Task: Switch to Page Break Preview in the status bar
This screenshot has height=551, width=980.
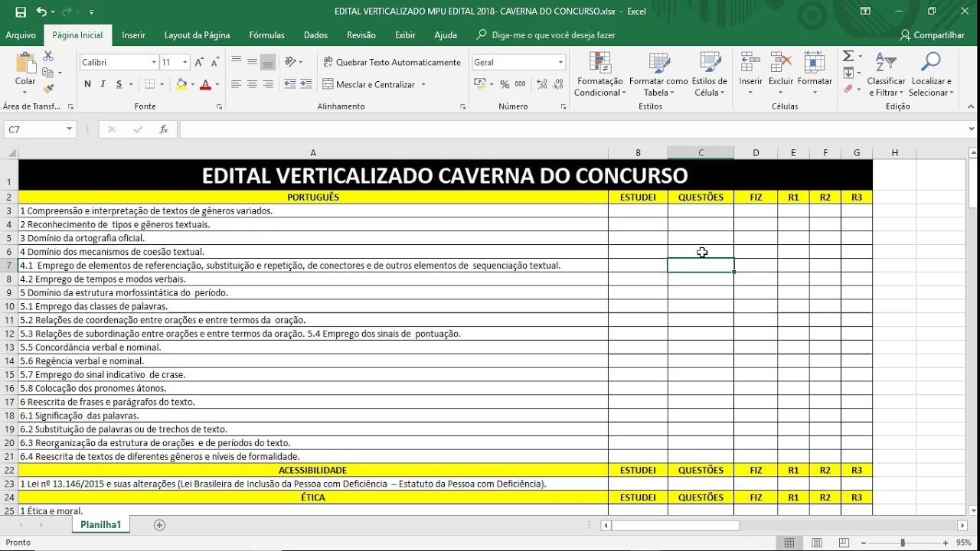Action: coord(844,543)
